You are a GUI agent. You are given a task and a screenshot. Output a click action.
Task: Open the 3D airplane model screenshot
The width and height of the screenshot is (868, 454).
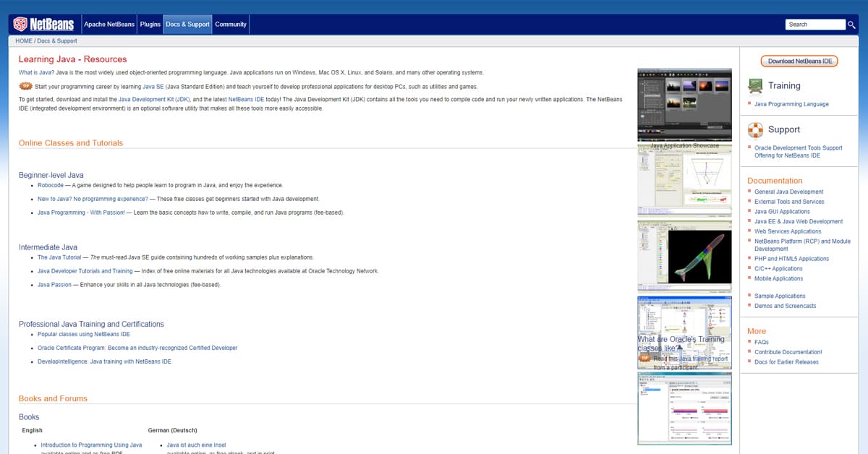pos(684,256)
